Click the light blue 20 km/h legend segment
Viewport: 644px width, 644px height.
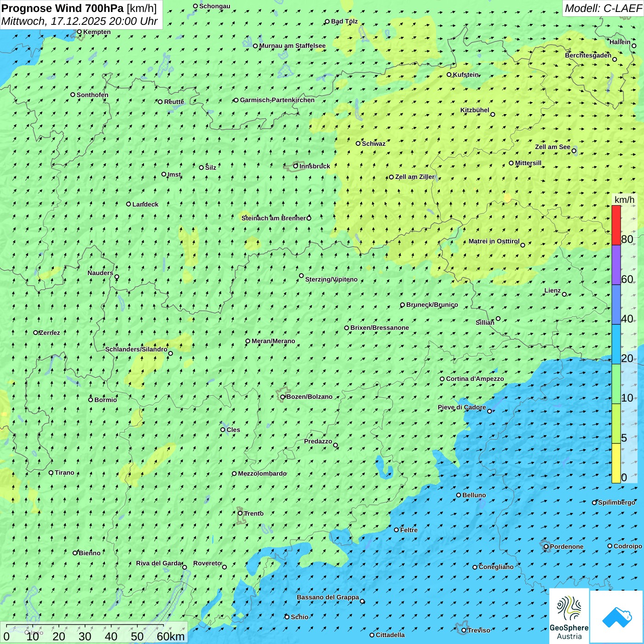(616, 344)
